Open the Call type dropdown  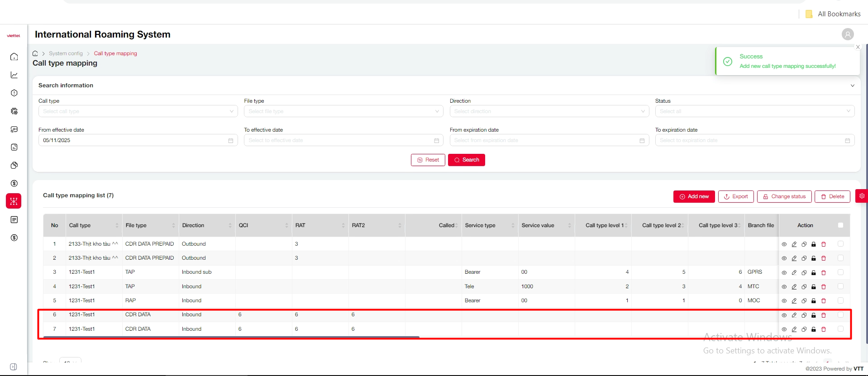pyautogui.click(x=138, y=111)
